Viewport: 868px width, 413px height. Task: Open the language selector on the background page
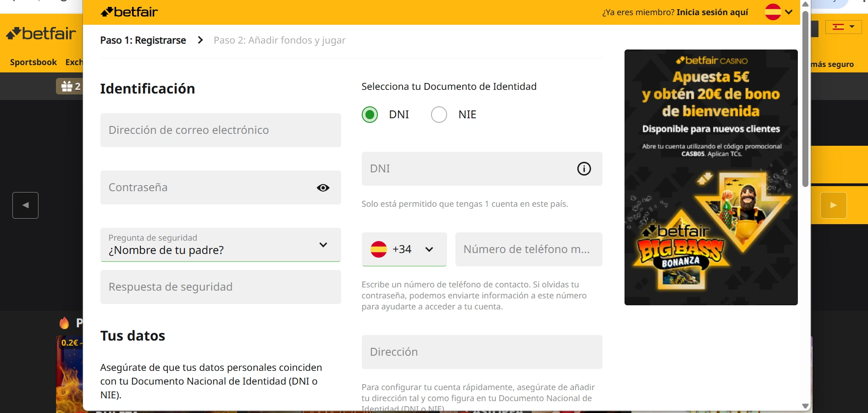(x=843, y=27)
